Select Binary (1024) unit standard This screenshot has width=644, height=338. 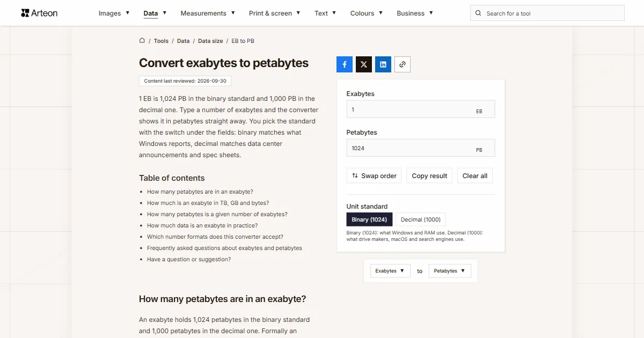[x=370, y=219]
